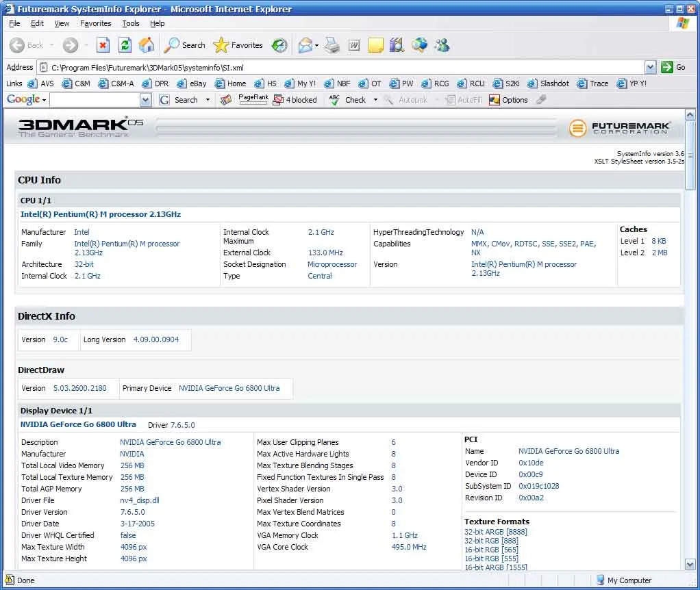700x590 pixels.
Task: Click the Print icon
Action: click(332, 46)
